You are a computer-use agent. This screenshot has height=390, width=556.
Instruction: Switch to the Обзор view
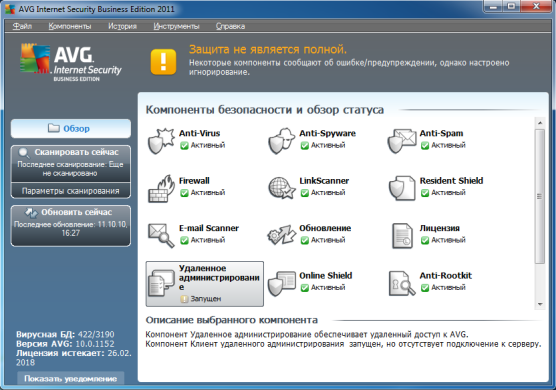pyautogui.click(x=71, y=128)
